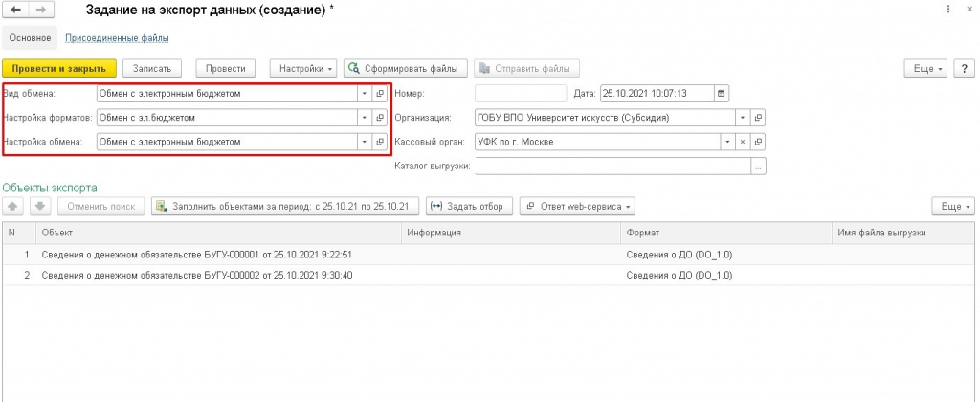The height and width of the screenshot is (402, 980).
Task: Expand Кассовый орган dropdown list
Action: [x=727, y=142]
